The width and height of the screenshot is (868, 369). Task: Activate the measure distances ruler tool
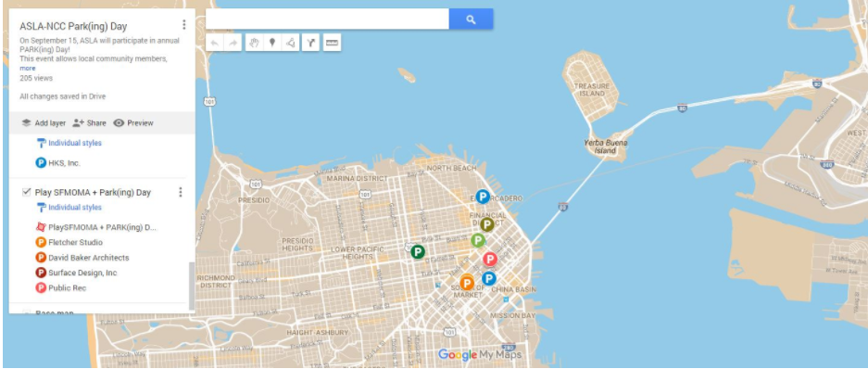(x=332, y=43)
